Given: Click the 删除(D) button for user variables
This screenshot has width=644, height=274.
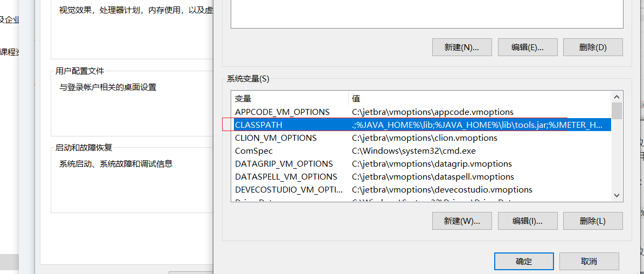Looking at the screenshot, I should pyautogui.click(x=593, y=47).
